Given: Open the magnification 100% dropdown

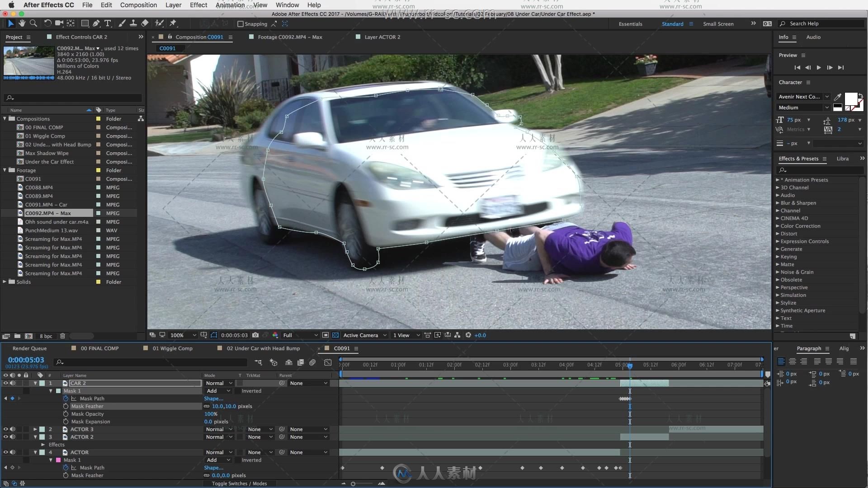Looking at the screenshot, I should point(183,335).
